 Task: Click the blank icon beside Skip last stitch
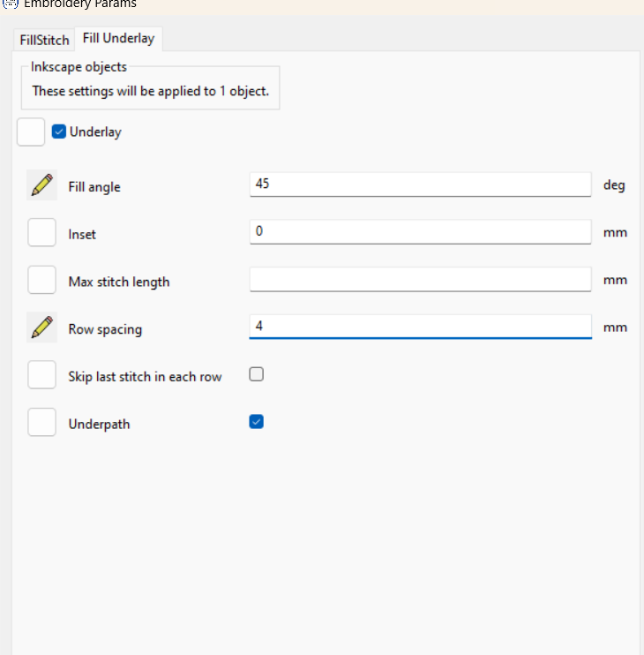[x=41, y=374]
